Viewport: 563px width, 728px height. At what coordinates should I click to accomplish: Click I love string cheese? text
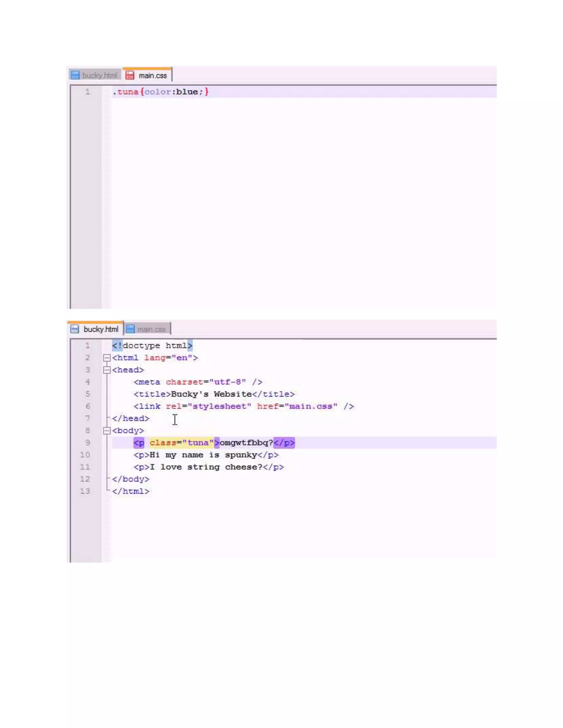[206, 467]
